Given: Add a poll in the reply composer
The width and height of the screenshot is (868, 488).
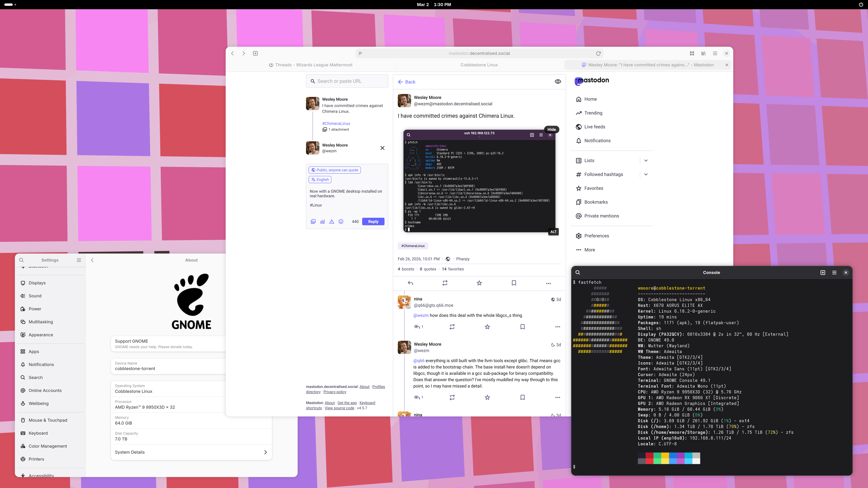Looking at the screenshot, I should [323, 222].
